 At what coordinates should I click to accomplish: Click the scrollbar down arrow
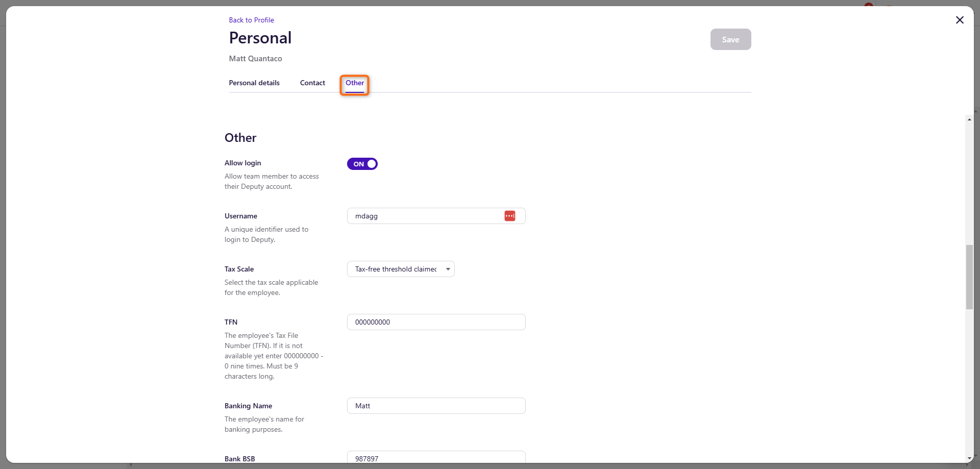coord(969,458)
